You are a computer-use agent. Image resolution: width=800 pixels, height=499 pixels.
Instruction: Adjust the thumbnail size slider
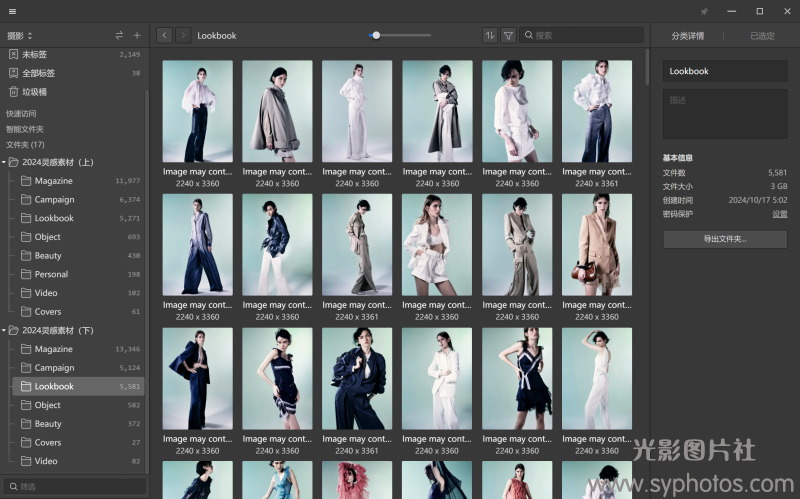coord(376,35)
